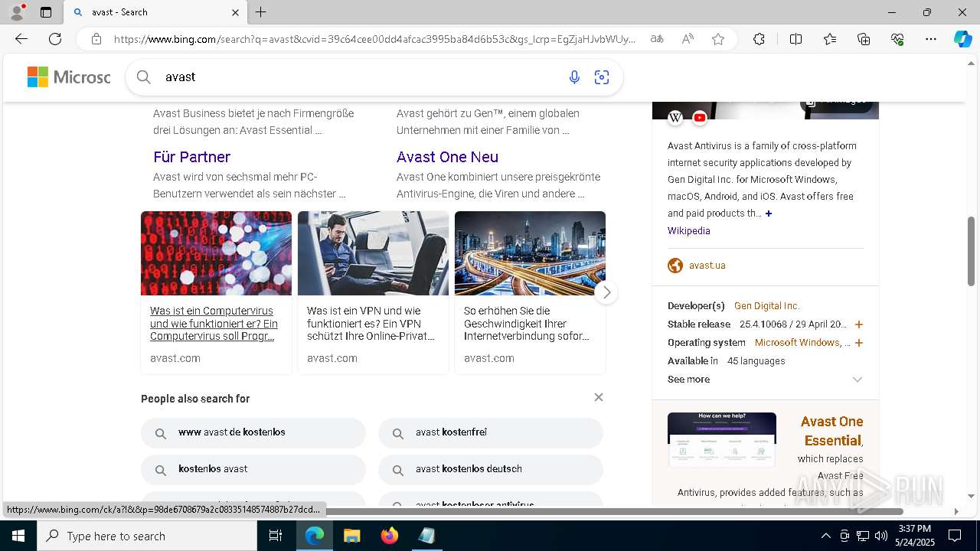980x551 pixels.
Task: Click the browser back arrow
Action: pyautogui.click(x=21, y=39)
